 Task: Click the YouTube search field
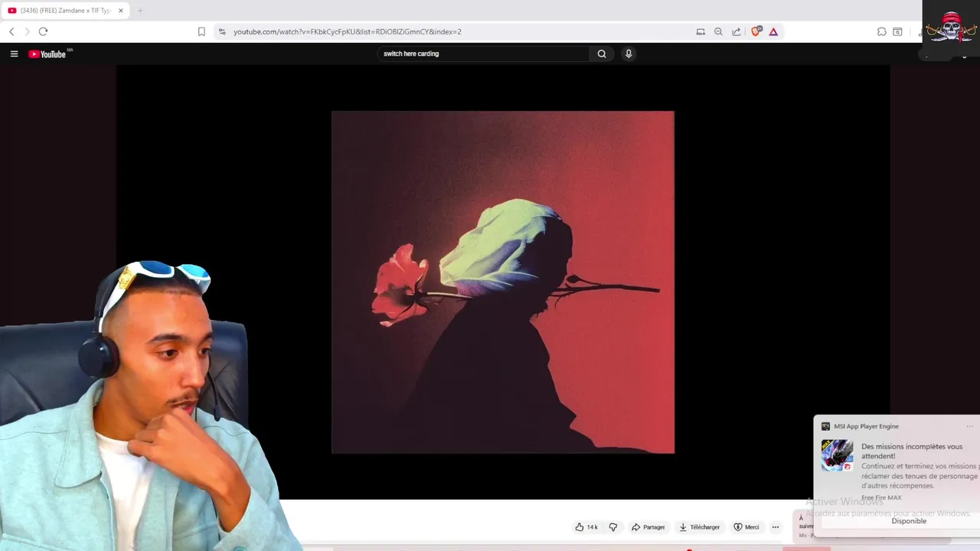click(x=484, y=54)
